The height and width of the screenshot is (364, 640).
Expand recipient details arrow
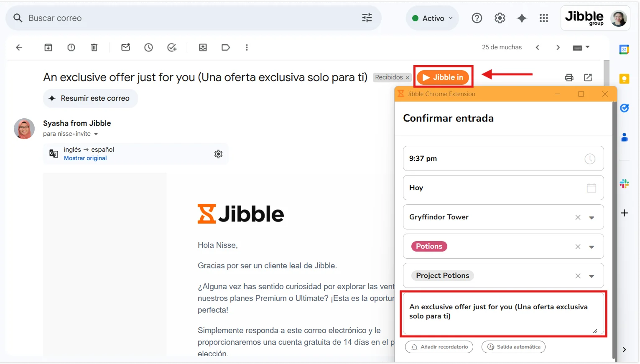pyautogui.click(x=96, y=134)
